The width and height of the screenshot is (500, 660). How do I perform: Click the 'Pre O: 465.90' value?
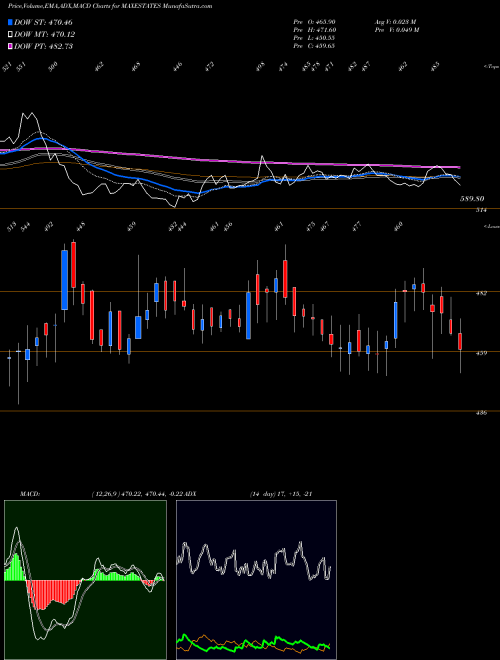pos(314,22)
